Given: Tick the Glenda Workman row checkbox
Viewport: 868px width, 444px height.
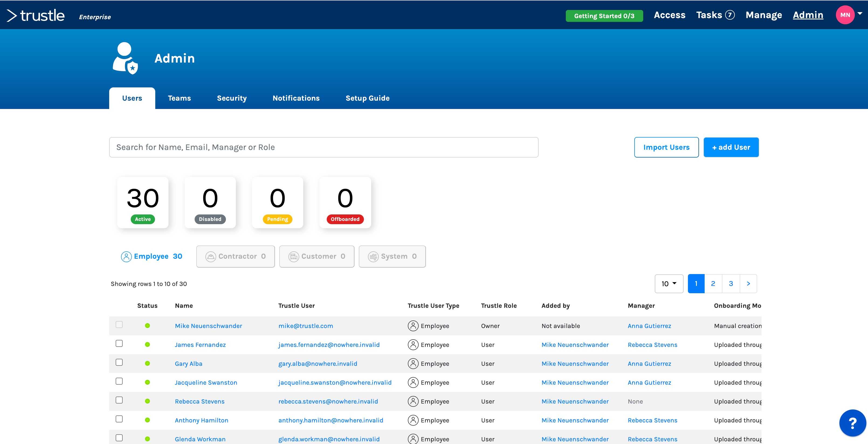Looking at the screenshot, I should (x=119, y=438).
